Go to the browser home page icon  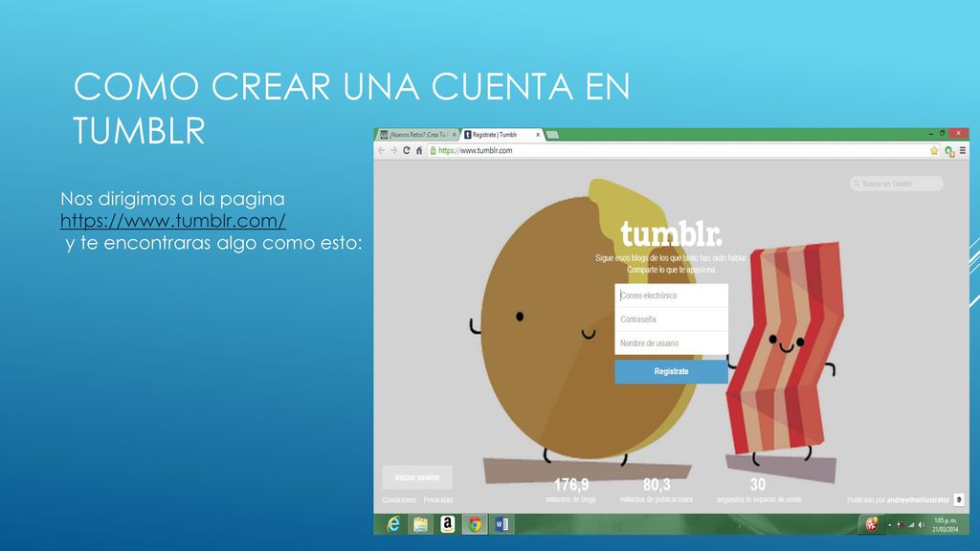[x=419, y=150]
